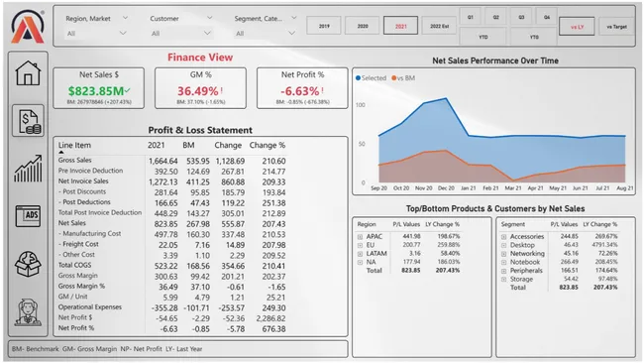Select the Q2 quarter button
644x363 pixels.
click(x=495, y=17)
